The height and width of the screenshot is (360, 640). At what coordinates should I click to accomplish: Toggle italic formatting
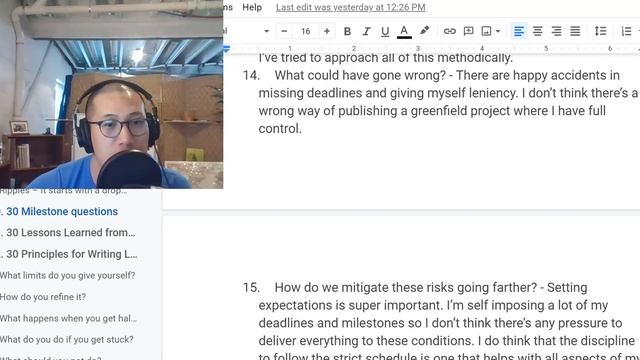point(366,31)
